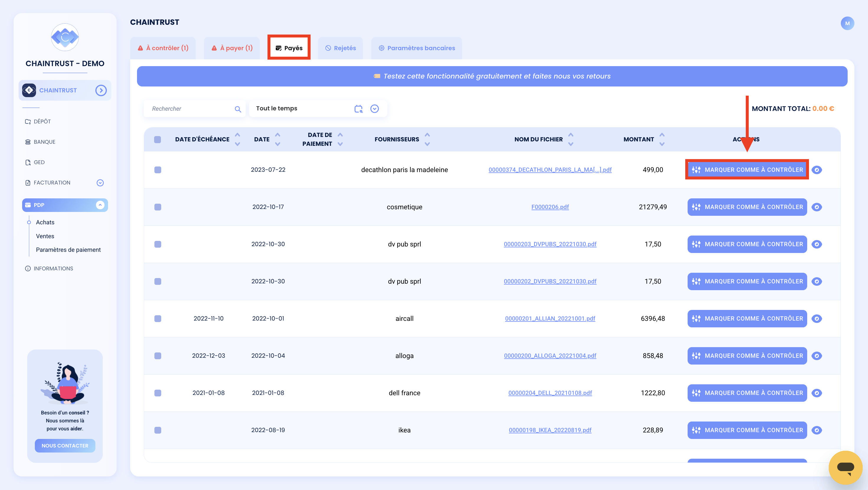Check the row for 00000202_DVPUBS

157,281
